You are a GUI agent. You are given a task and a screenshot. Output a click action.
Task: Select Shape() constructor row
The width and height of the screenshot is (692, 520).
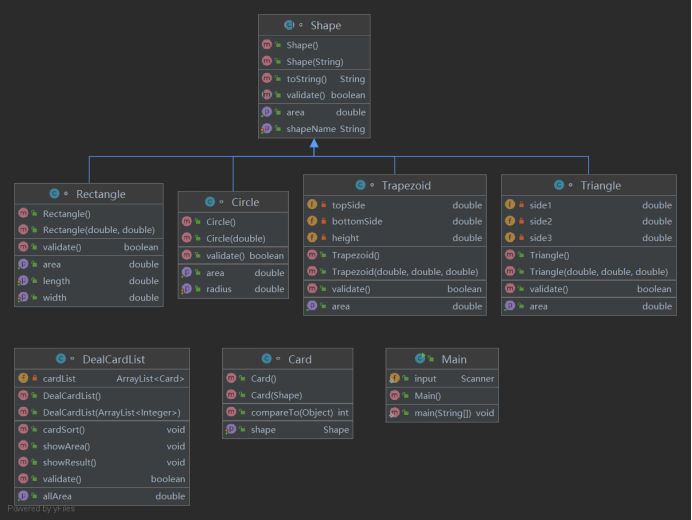click(314, 45)
